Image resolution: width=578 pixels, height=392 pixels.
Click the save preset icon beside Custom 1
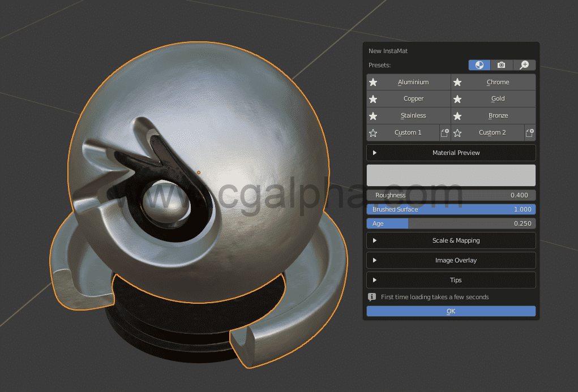click(444, 132)
